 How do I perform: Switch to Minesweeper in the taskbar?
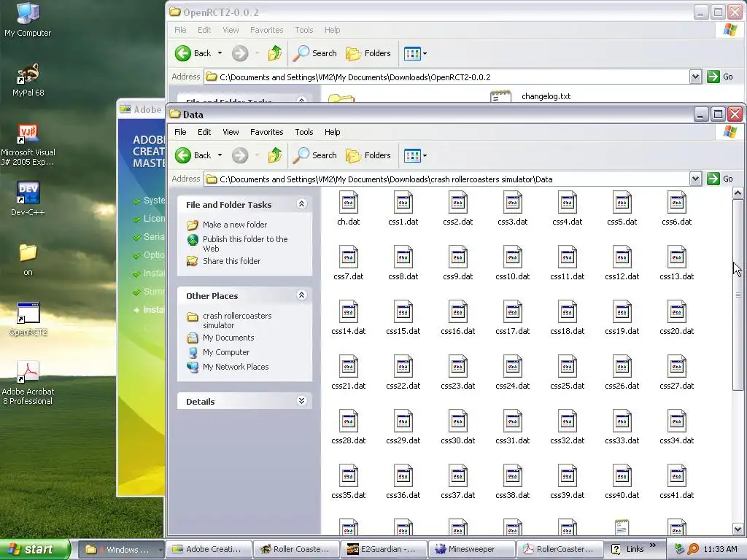click(471, 549)
